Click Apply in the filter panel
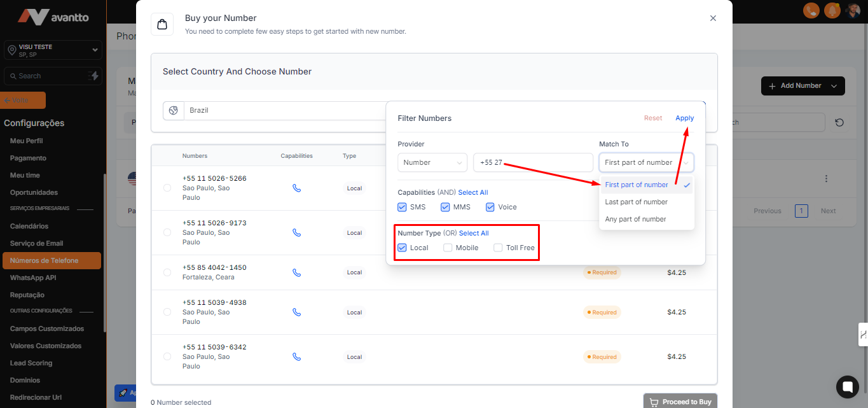This screenshot has height=408, width=868. point(684,118)
